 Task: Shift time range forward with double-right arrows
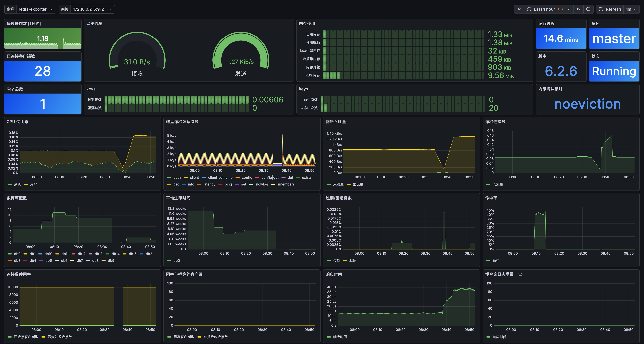578,9
